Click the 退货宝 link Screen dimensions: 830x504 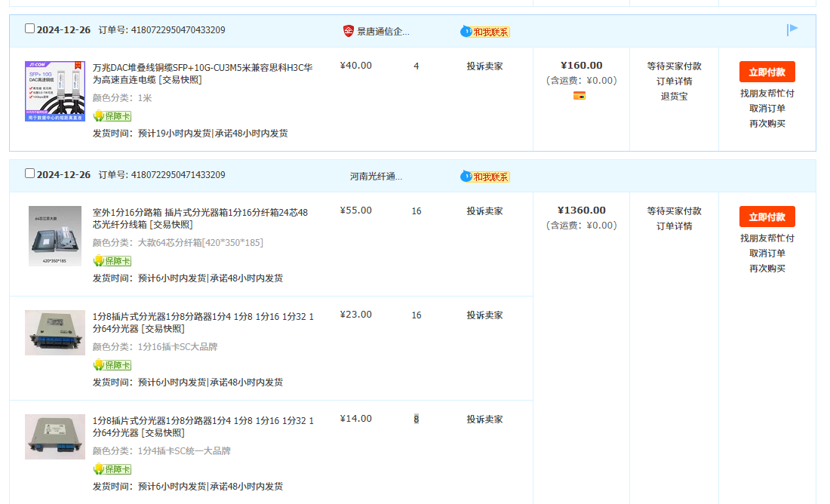tap(674, 97)
